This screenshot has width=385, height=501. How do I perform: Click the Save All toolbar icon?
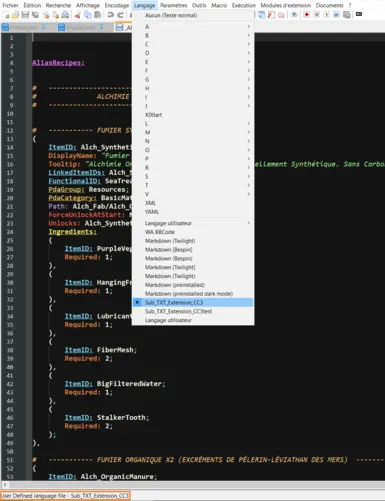point(35,15)
